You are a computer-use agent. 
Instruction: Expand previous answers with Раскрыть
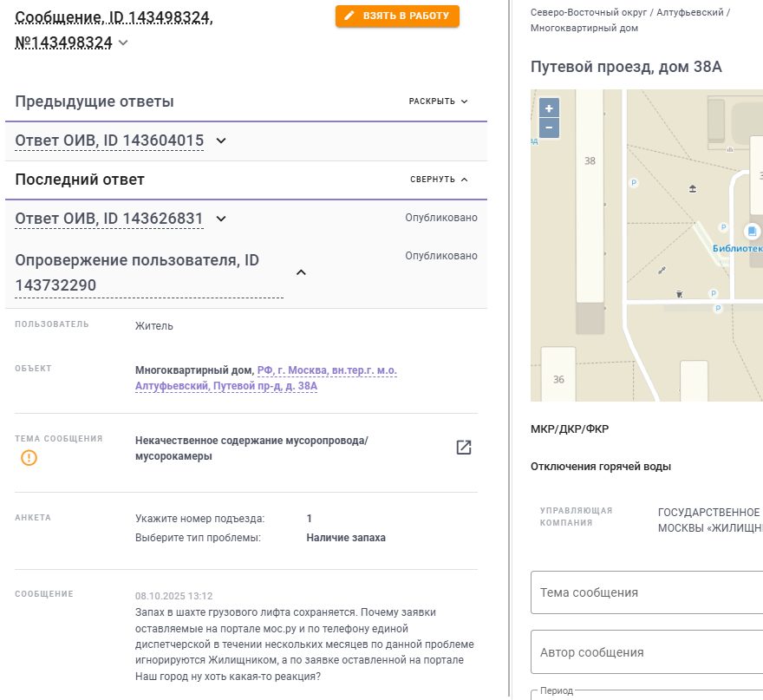tap(438, 101)
